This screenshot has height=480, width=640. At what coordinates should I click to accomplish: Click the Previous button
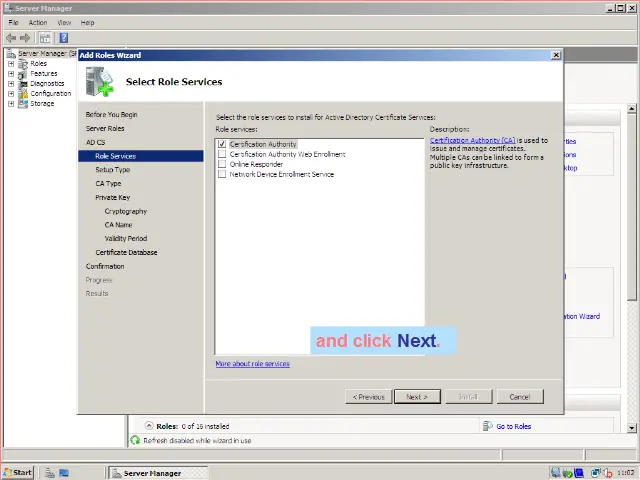point(369,397)
